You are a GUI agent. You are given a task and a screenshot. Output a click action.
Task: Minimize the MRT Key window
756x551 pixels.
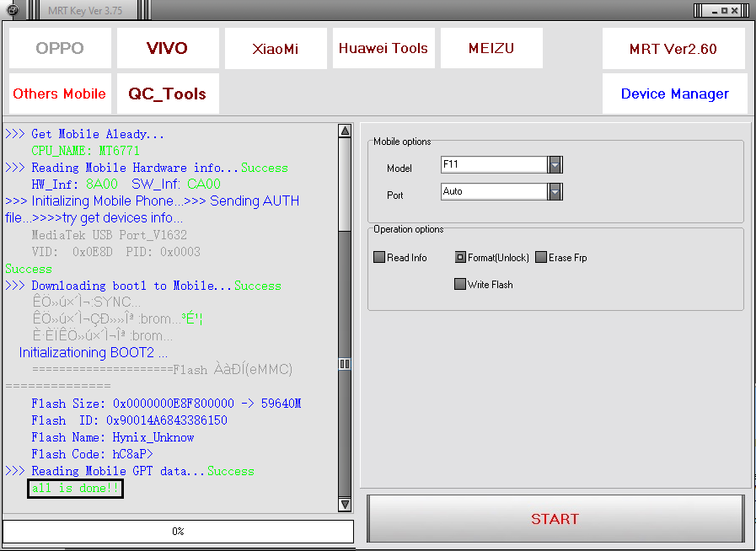coord(715,11)
